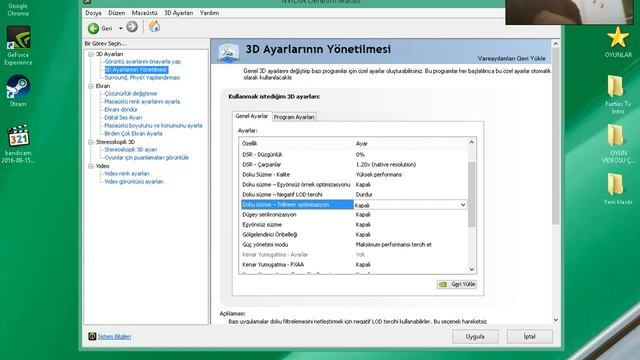Click Varsayılanları Geri Yükle link

click(x=511, y=58)
